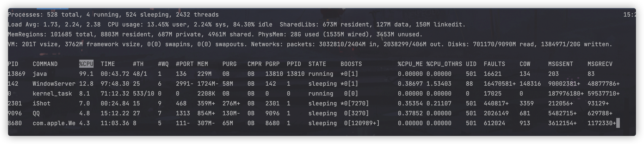
Task: Click the COMMAND column header
Action: point(45,64)
